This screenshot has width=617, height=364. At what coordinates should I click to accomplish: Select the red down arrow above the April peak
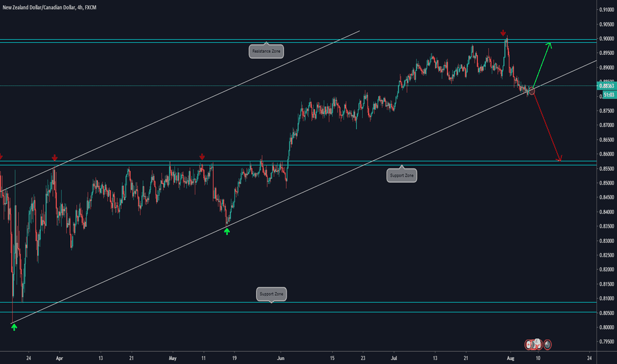tap(55, 158)
